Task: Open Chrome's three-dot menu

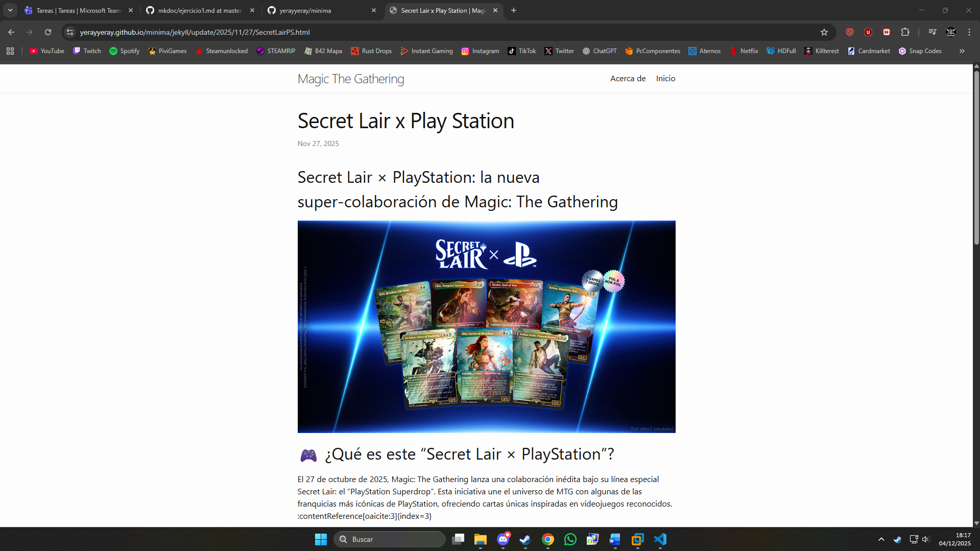Action: [x=969, y=32]
